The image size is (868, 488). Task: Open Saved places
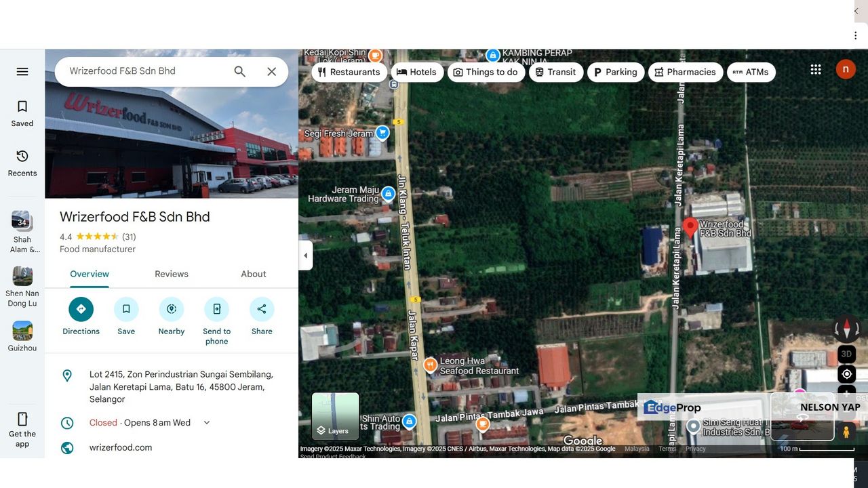22,113
